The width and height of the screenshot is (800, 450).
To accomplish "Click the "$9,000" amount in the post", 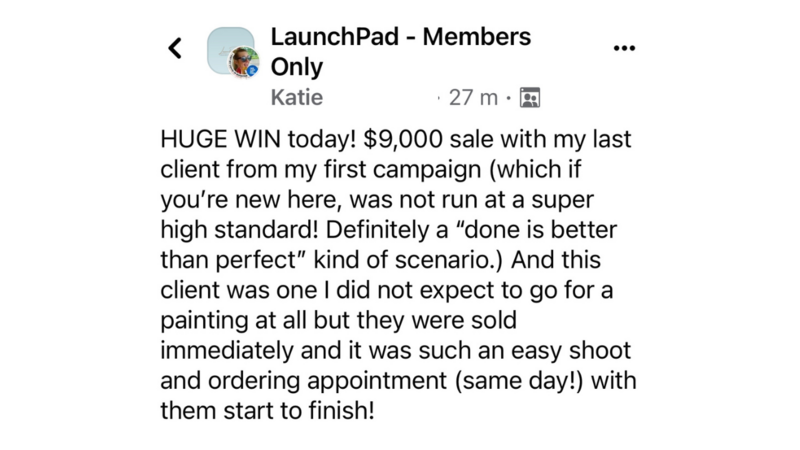I will (403, 139).
